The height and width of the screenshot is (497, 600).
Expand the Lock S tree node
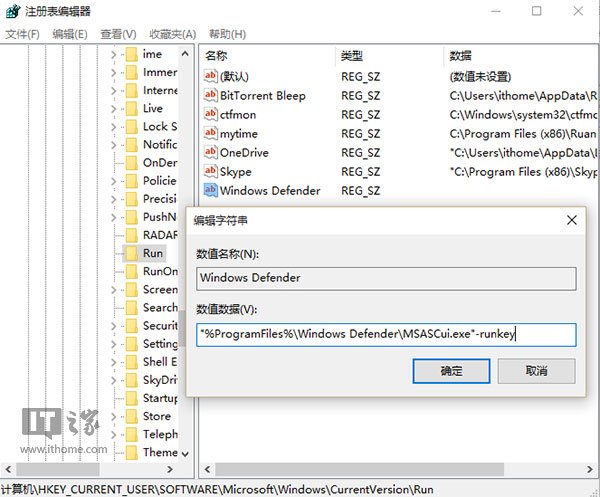113,127
